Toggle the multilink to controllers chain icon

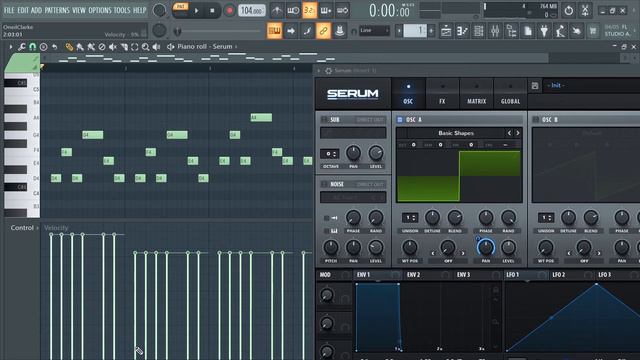click(x=323, y=31)
